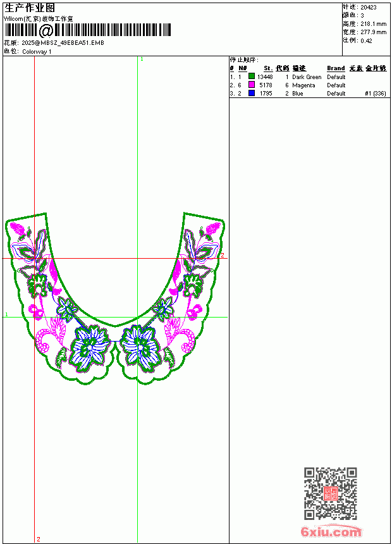Click the 6xiu.com watermark link
Image resolution: width=392 pixels, height=544 pixels.
[331, 531]
